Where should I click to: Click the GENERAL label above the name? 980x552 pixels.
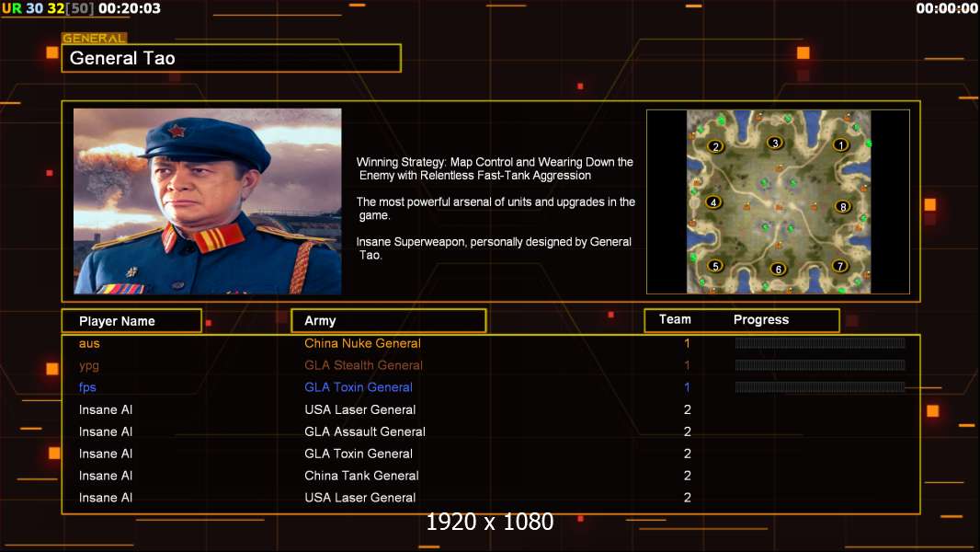tap(95, 38)
